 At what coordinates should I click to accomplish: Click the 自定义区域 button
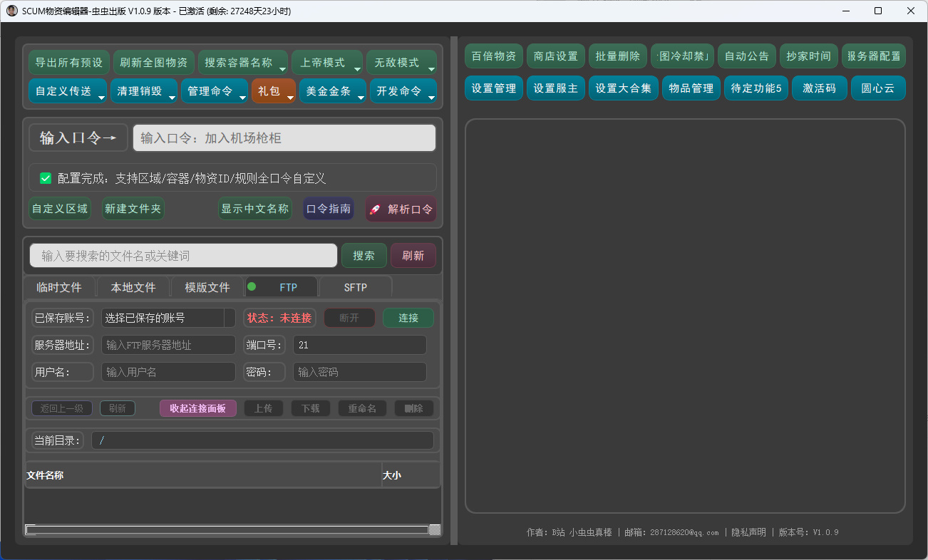[60, 209]
